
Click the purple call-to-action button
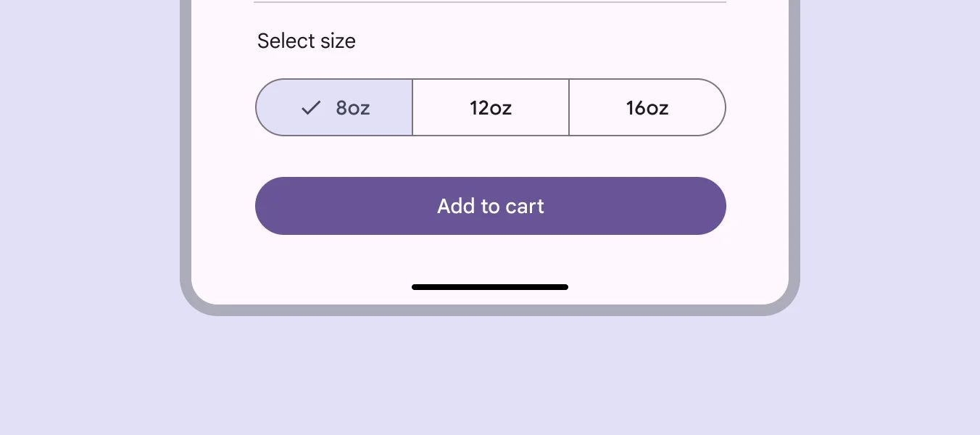[x=491, y=206]
